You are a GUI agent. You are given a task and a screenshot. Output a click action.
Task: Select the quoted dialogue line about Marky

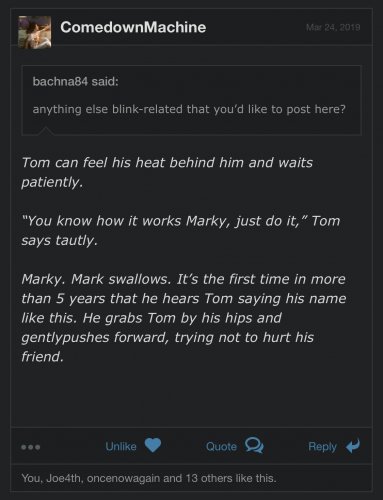point(181,230)
